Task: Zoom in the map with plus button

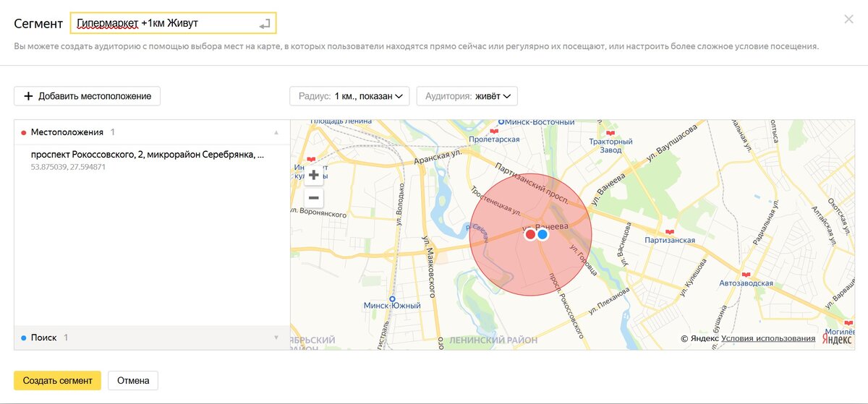Action: pos(314,175)
